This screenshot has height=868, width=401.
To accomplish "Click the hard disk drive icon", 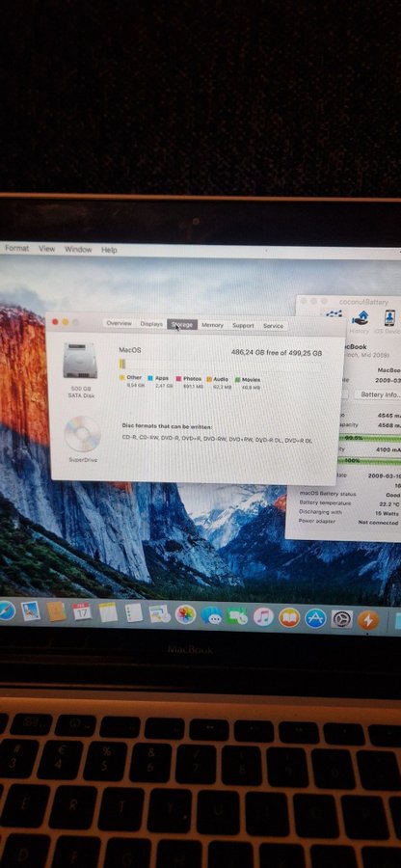I will click(81, 360).
